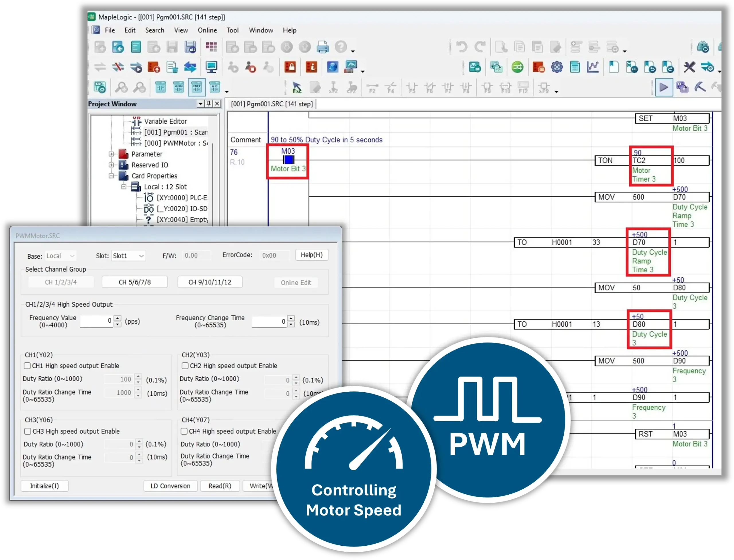Image resolution: width=734 pixels, height=560 pixels.
Task: Click the purple grid cross-reference icon
Action: point(211,47)
